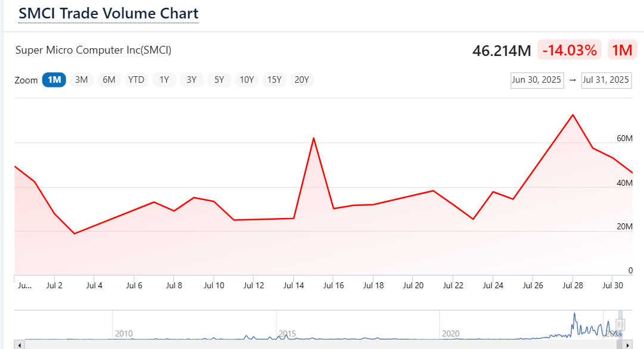Click the 20M y-axis label
This screenshot has height=349, width=644.
point(624,227)
